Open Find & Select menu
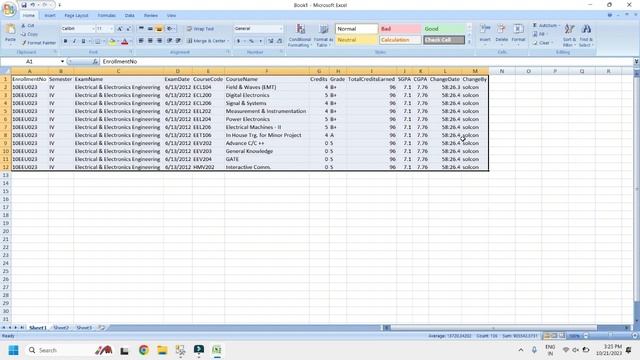Viewport: 640px width, 360px height. (586, 35)
